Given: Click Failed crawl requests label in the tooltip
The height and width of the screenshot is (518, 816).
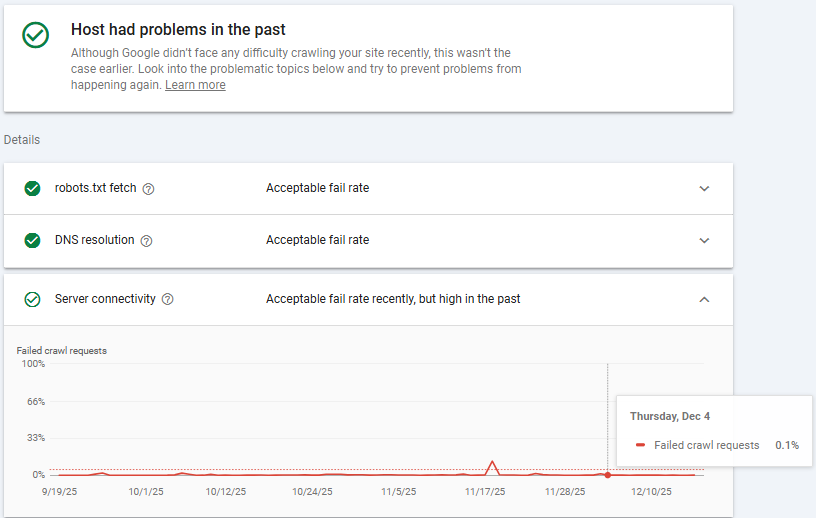Looking at the screenshot, I should coord(707,445).
